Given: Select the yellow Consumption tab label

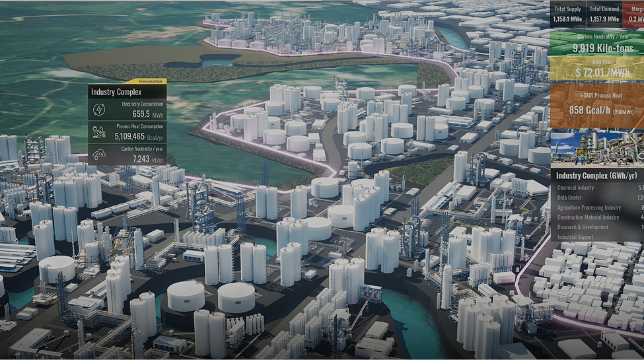Looking at the screenshot, I should [151, 81].
